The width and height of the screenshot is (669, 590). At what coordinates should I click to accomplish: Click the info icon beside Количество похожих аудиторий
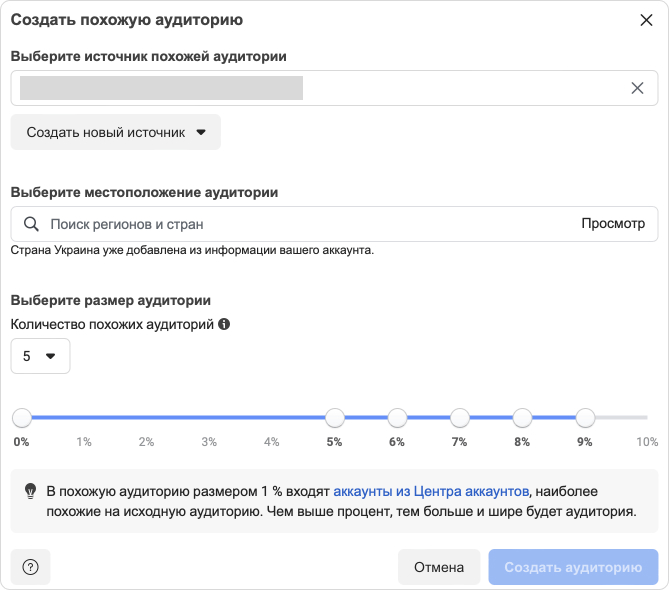224,324
